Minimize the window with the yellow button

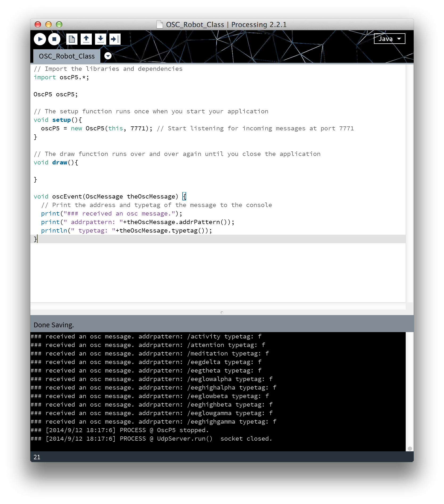coord(48,24)
